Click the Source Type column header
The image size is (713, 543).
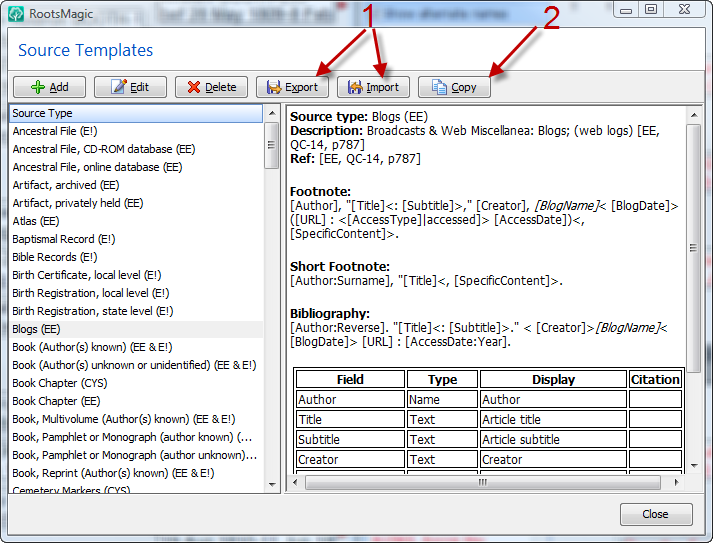pos(136,113)
